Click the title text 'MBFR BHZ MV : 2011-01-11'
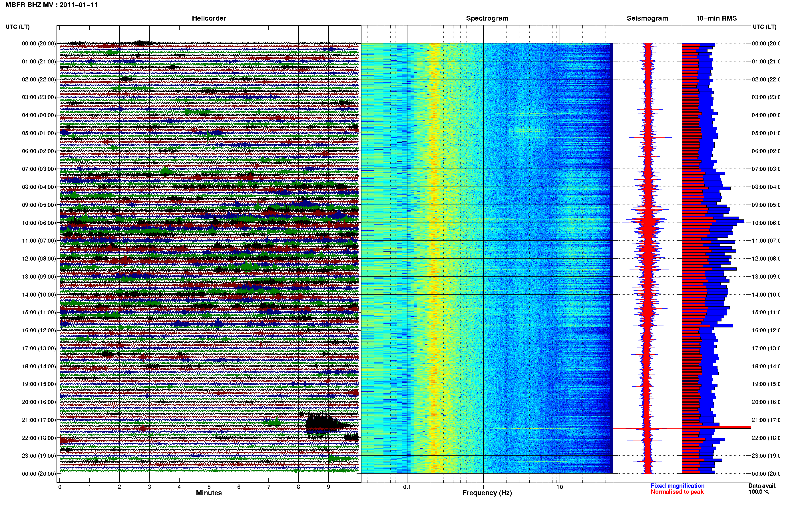Image resolution: width=812 pixels, height=508 pixels. tap(51, 5)
